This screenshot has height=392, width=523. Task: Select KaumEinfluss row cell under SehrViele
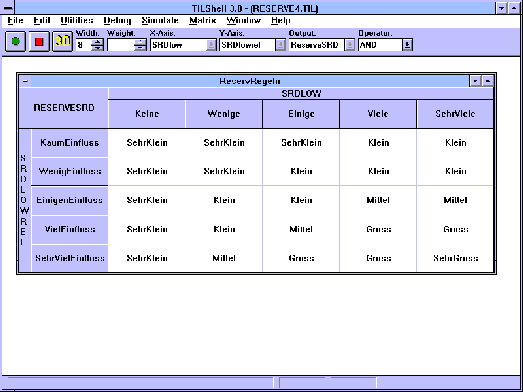[x=455, y=143]
